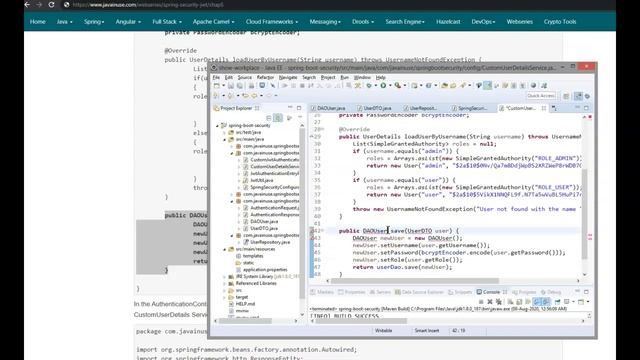Select HELP.md in Project Explorer
The height and width of the screenshot is (360, 640).
click(x=245, y=304)
